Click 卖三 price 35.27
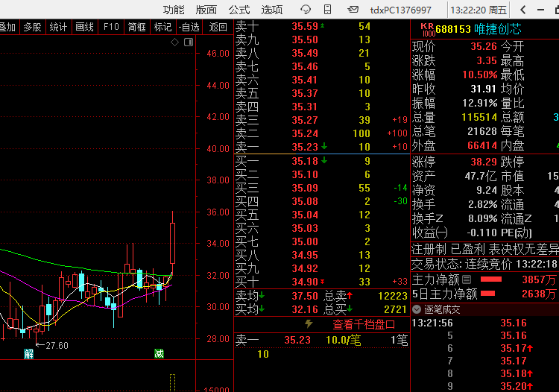The height and width of the screenshot is (392, 559). click(x=305, y=120)
